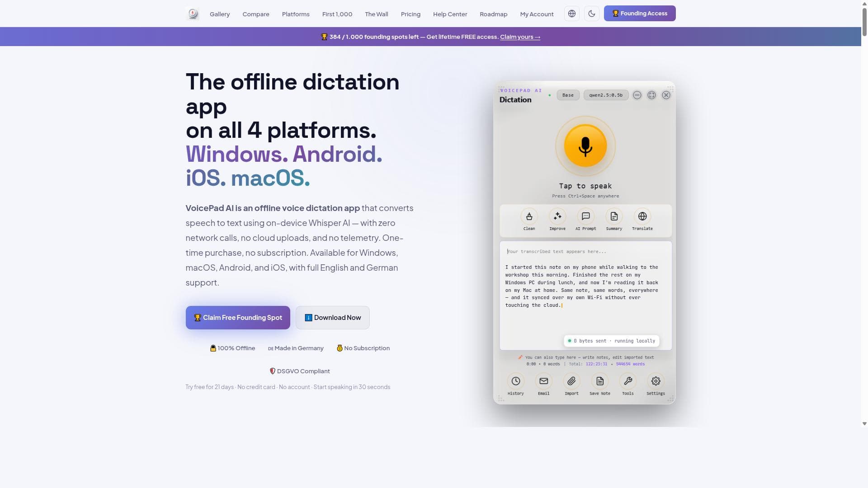Screen dimensions: 868x488
Task: Tap the yellow microphone button
Action: point(585,146)
